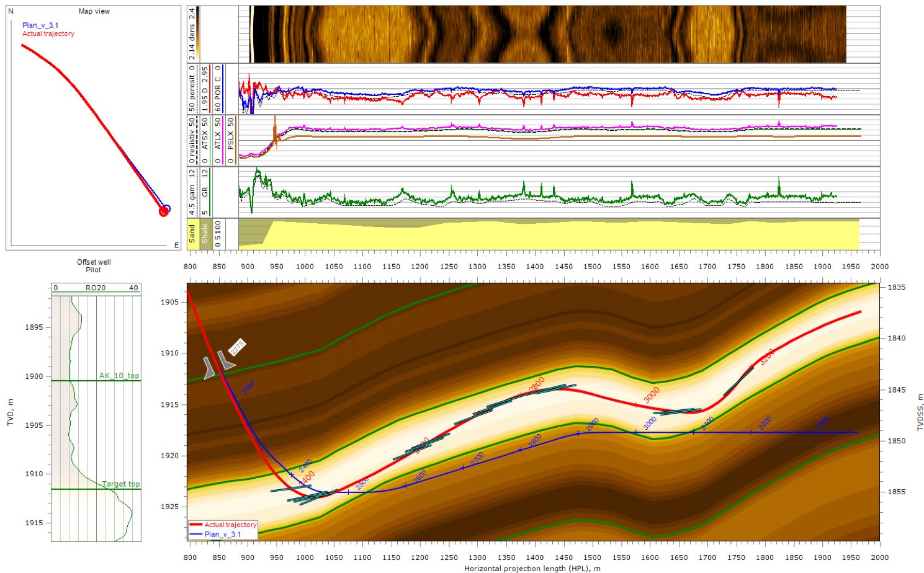This screenshot has height=573, width=924.
Task: Click the AK_10_top marker label
Action: click(119, 376)
